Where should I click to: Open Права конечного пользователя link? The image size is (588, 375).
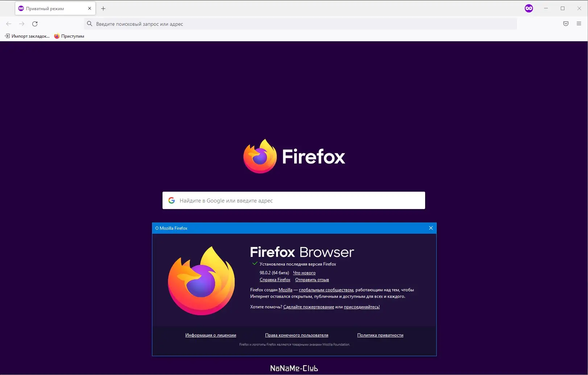297,335
